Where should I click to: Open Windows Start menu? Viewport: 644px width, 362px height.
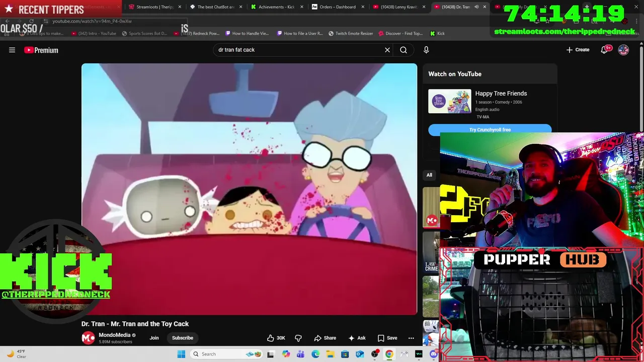(x=181, y=354)
